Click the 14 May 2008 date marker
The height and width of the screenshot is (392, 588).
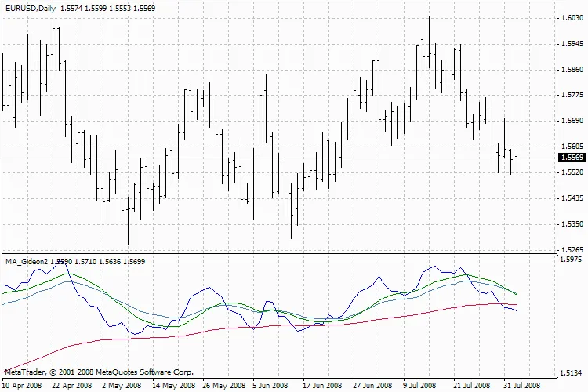(173, 386)
